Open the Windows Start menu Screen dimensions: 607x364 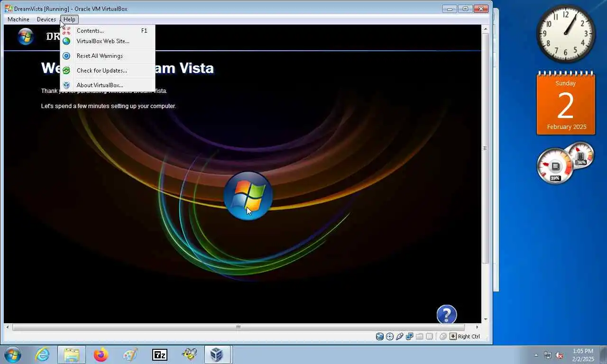[12, 355]
